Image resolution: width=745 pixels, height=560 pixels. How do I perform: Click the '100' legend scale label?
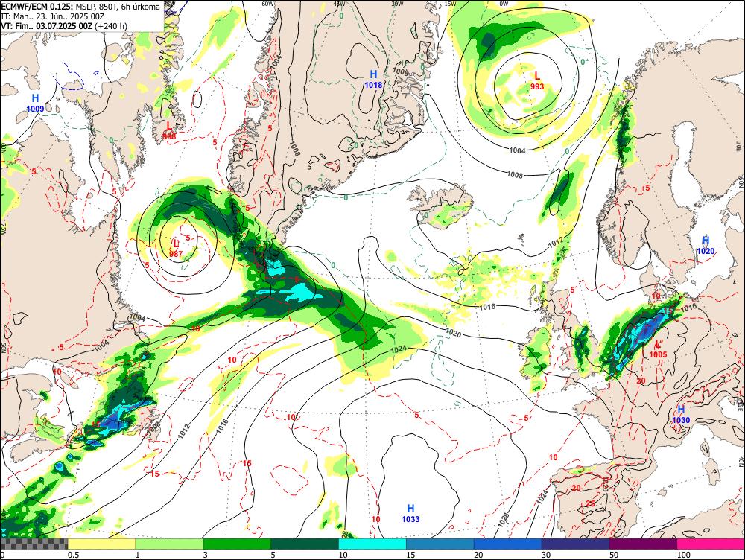pyautogui.click(x=684, y=555)
